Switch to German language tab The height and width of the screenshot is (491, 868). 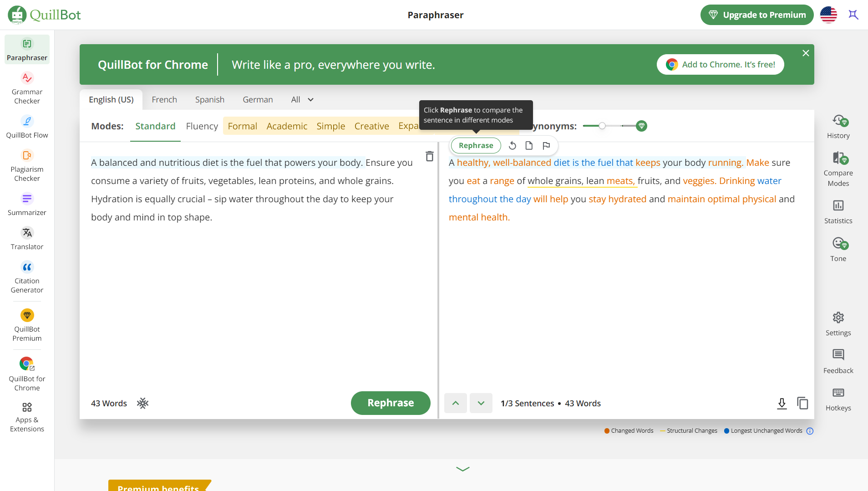pos(258,99)
